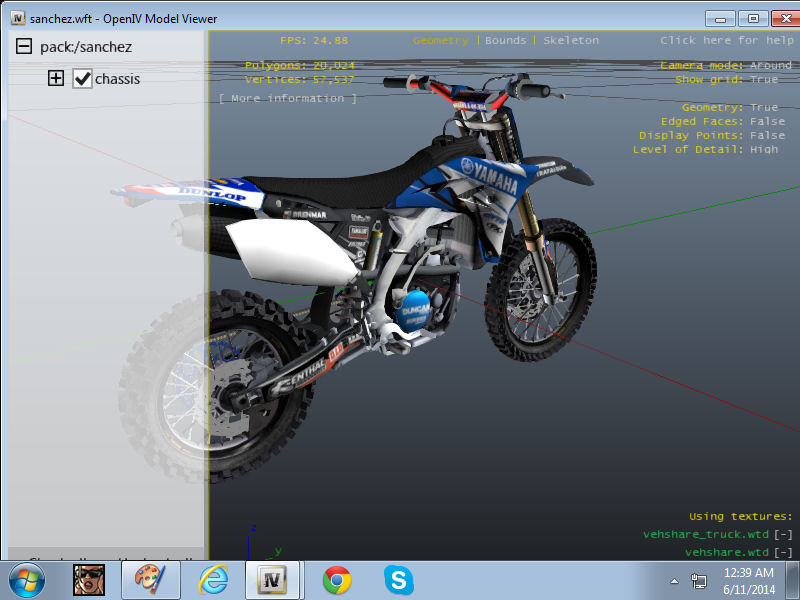Switch to the Skeleton view tab
This screenshot has width=800, height=600.
(571, 40)
